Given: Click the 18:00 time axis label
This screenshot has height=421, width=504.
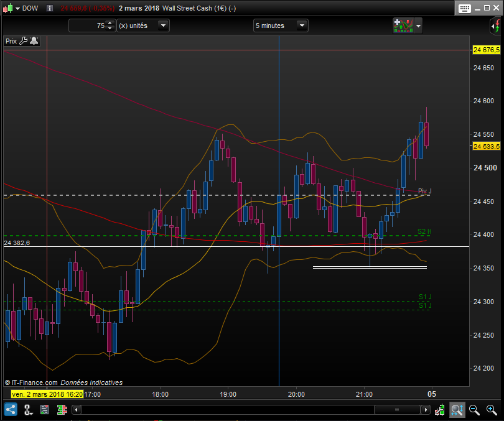Looking at the screenshot, I should [160, 394].
